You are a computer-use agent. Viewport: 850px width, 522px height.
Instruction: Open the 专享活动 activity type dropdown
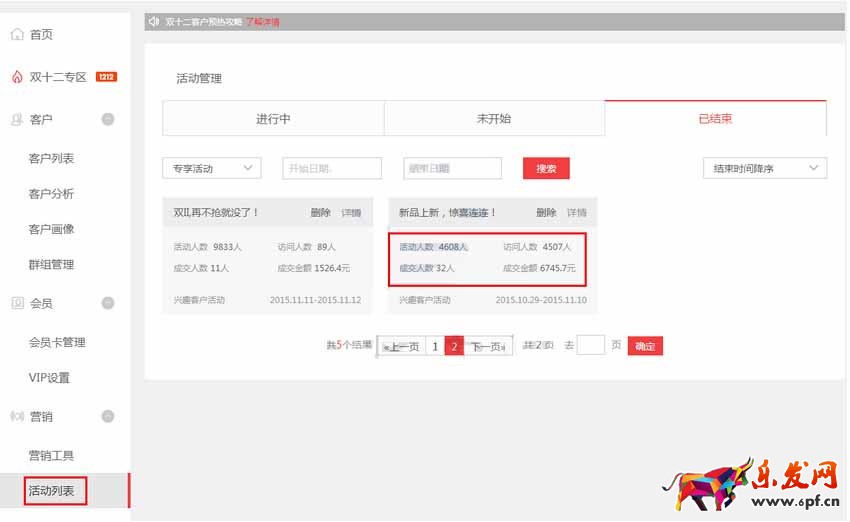(x=211, y=169)
